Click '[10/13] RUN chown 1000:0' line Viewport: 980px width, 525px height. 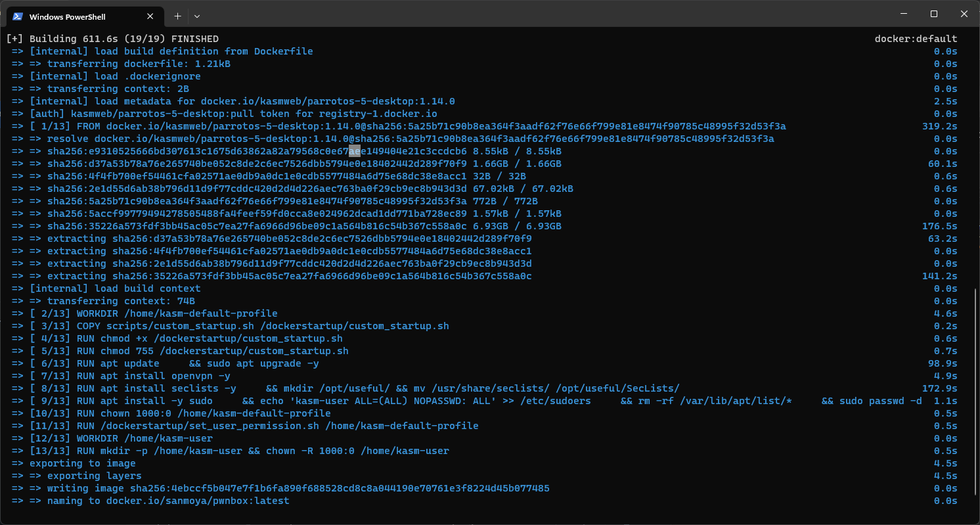171,413
